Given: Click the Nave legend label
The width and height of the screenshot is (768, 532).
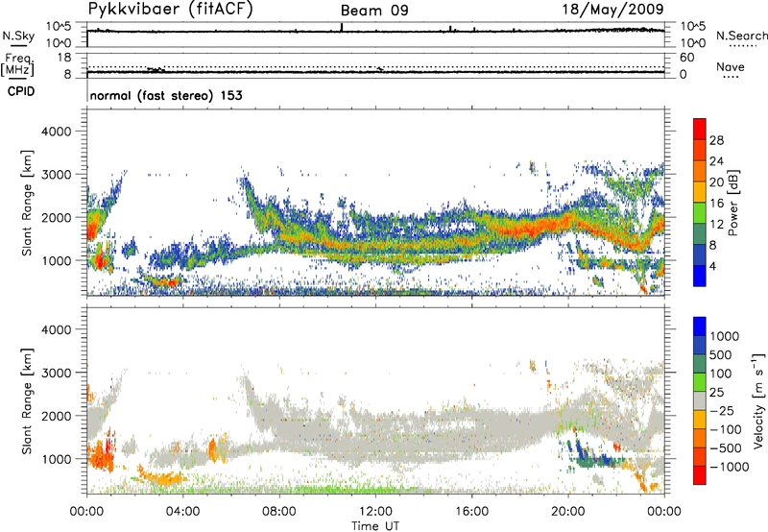Looking at the screenshot, I should (731, 66).
